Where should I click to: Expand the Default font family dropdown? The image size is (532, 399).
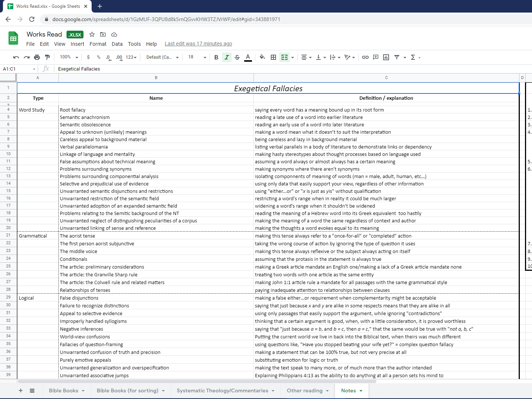click(163, 57)
